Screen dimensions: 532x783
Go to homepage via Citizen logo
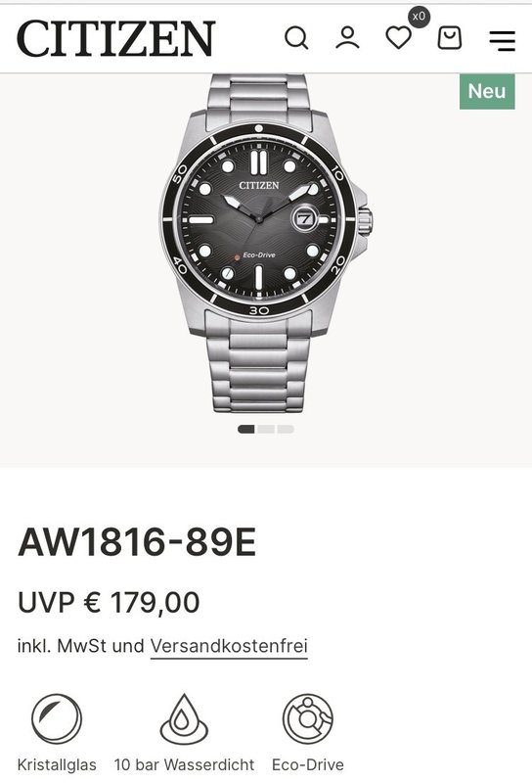(115, 38)
